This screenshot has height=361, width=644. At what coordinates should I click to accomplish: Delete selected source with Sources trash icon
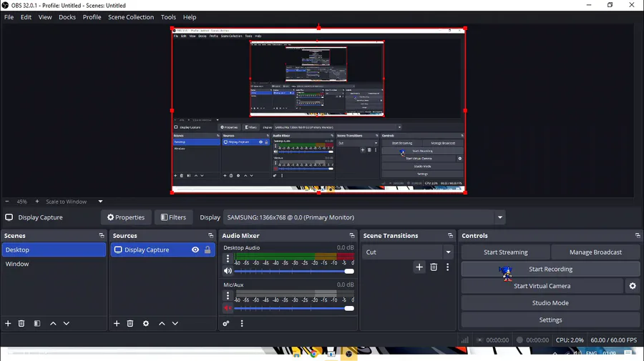130,323
